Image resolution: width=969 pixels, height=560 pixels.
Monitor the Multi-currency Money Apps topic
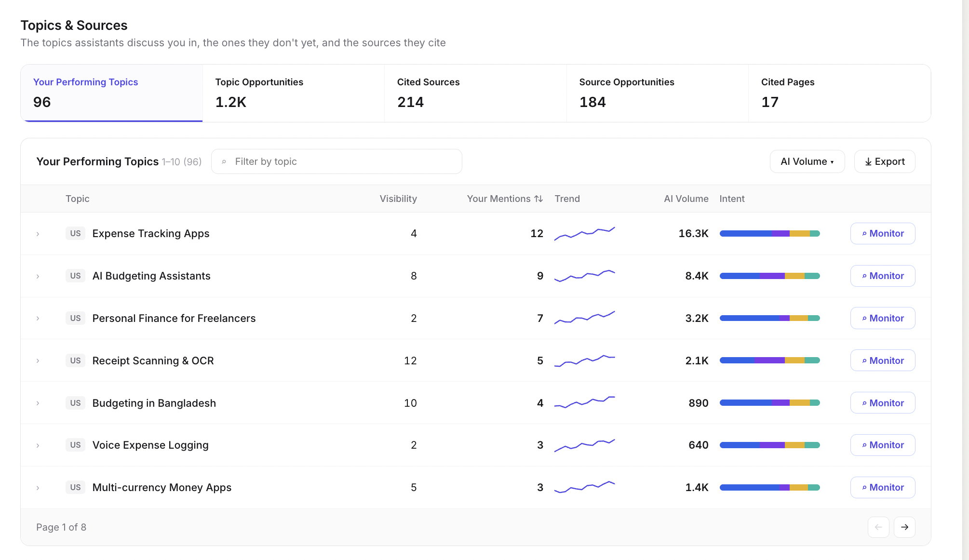pyautogui.click(x=883, y=487)
